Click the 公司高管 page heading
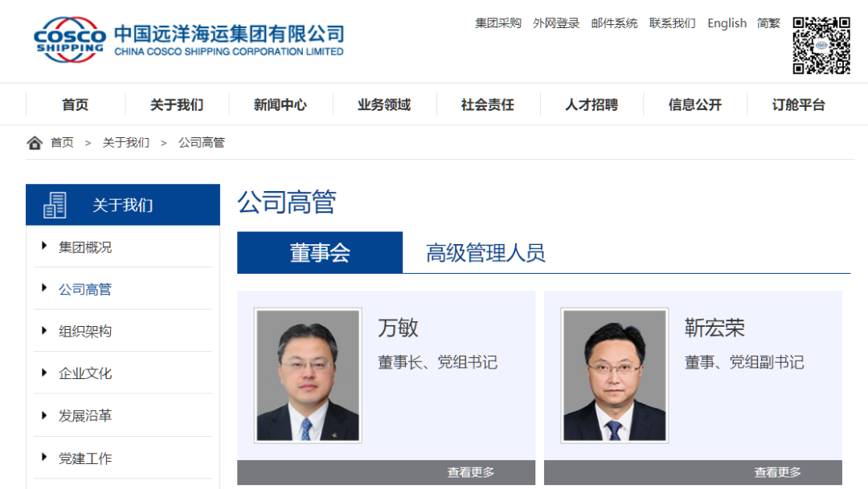The image size is (868, 489). [x=287, y=202]
